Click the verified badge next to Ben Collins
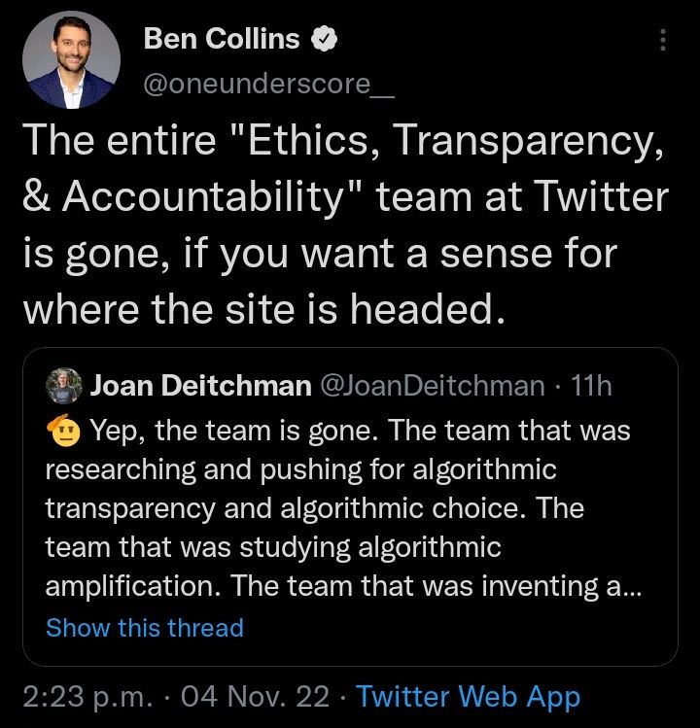Screen dimensions: 700x728 pos(324,40)
